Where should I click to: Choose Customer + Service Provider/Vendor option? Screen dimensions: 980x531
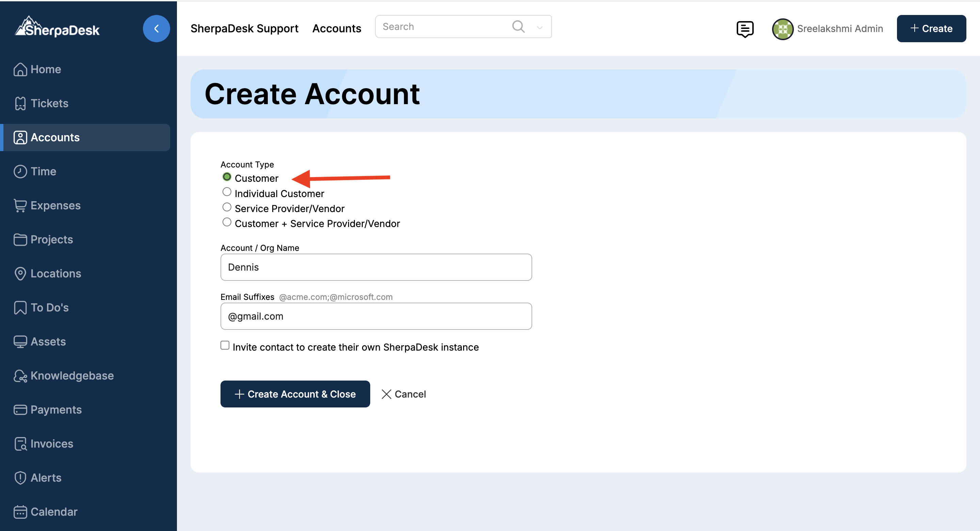tap(227, 222)
